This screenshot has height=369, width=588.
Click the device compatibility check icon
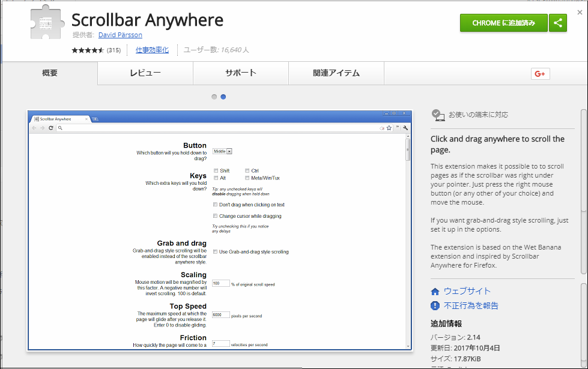[438, 115]
